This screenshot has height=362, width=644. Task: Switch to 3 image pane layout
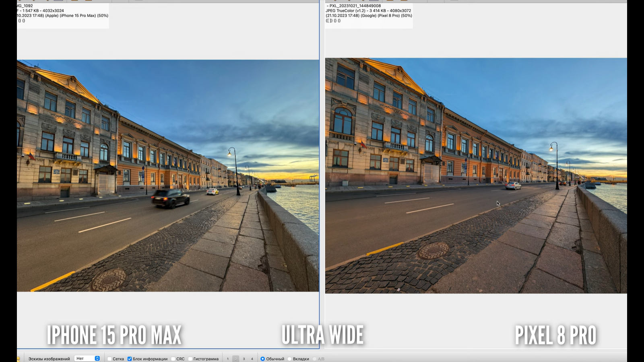pyautogui.click(x=244, y=359)
